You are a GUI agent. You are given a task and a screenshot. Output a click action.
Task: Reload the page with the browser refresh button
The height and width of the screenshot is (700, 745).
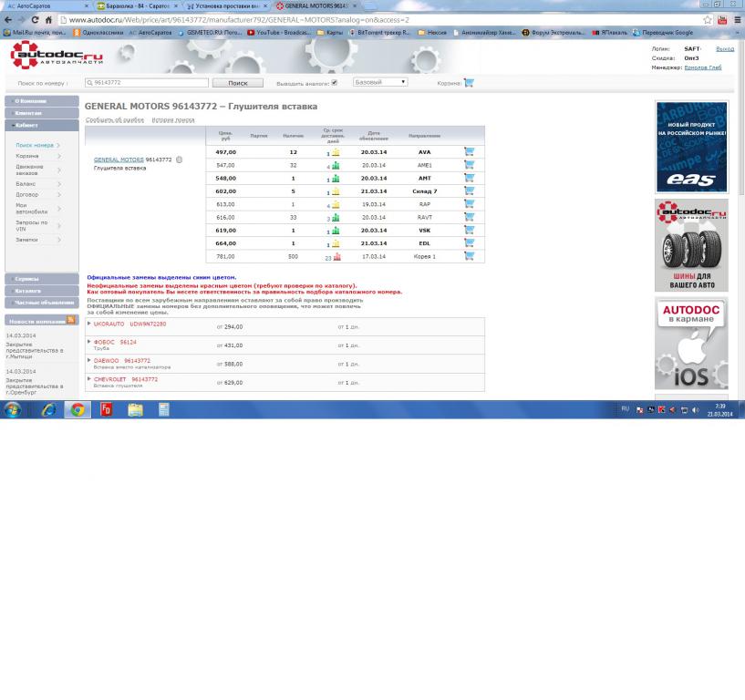pos(35,20)
